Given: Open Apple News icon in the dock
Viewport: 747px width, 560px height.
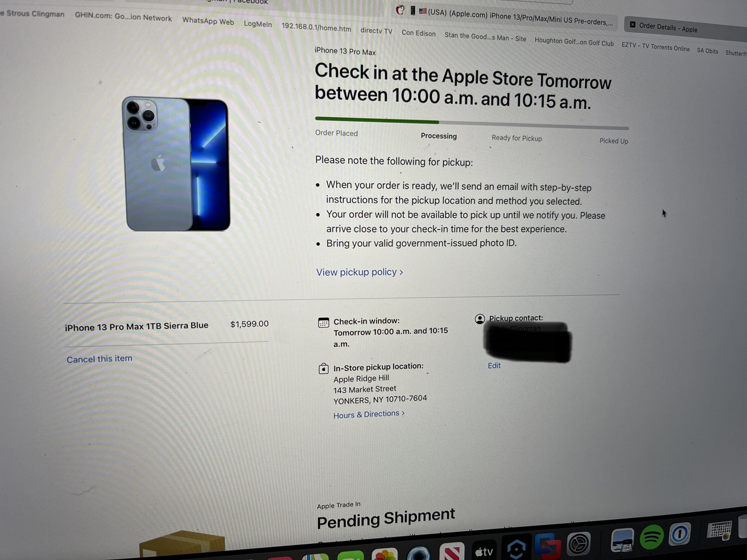Looking at the screenshot, I should 452,552.
